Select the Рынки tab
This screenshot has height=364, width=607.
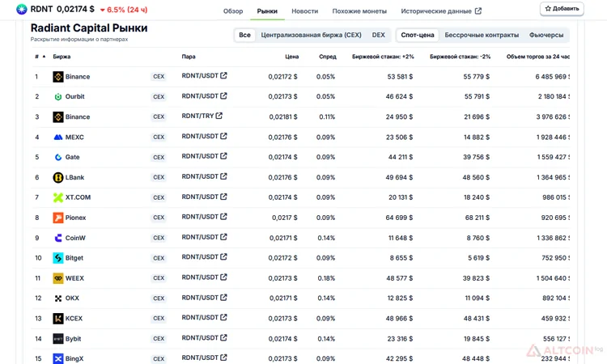point(267,11)
